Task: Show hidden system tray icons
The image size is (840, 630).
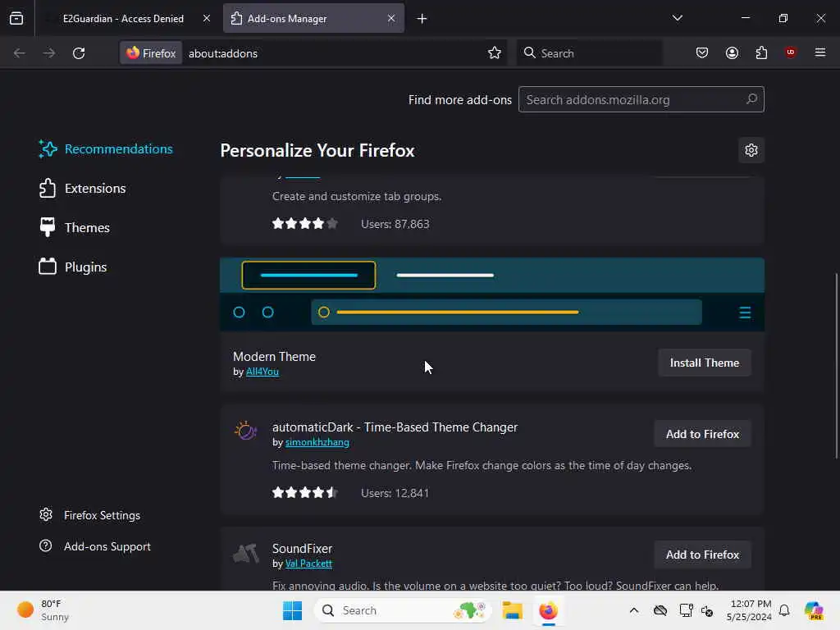Action: [634, 610]
